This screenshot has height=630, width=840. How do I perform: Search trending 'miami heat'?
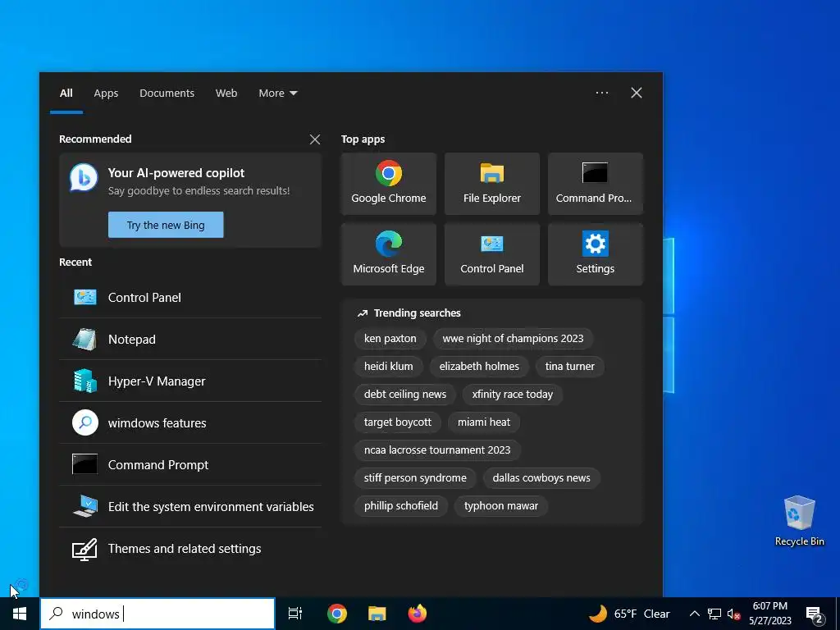click(484, 422)
